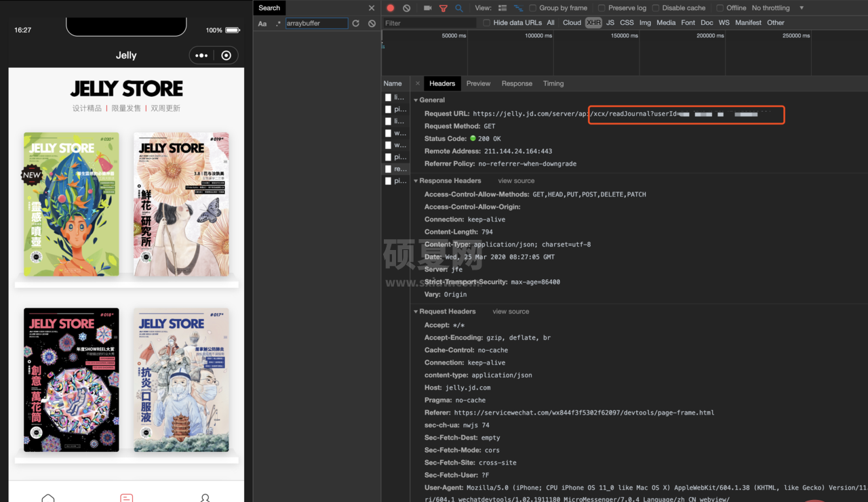
Task: Switch to large request rows view
Action: click(502, 8)
